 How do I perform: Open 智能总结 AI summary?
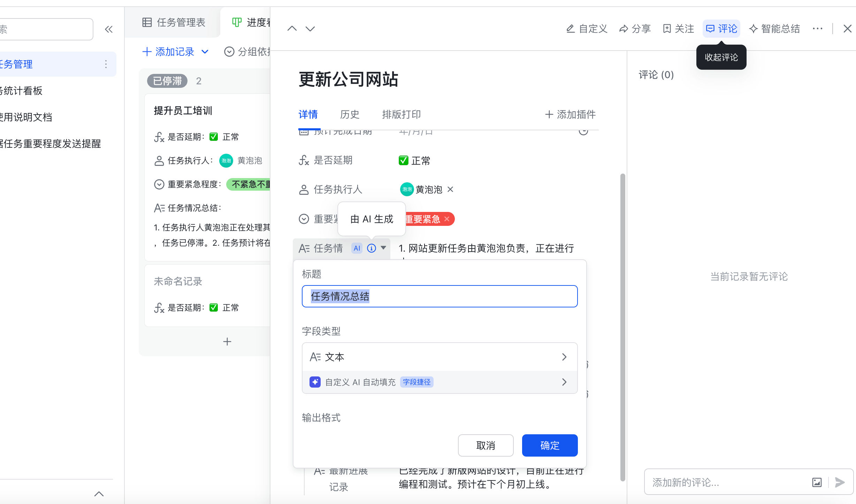(774, 29)
